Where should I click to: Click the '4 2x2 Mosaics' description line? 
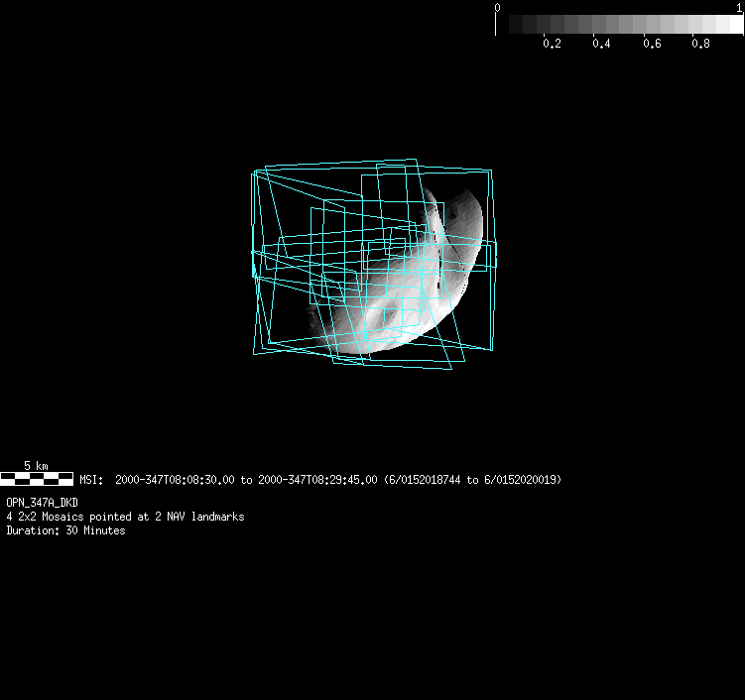tap(125, 517)
